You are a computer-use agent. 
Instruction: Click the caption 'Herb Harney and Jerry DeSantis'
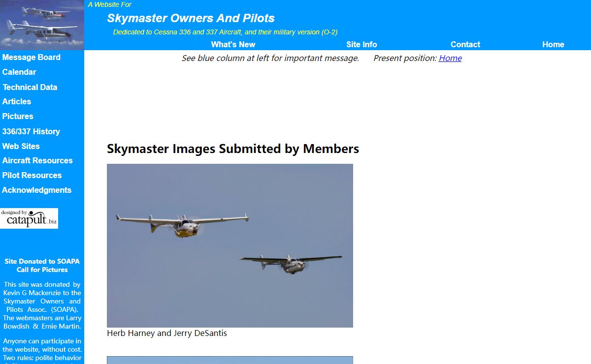click(x=167, y=333)
